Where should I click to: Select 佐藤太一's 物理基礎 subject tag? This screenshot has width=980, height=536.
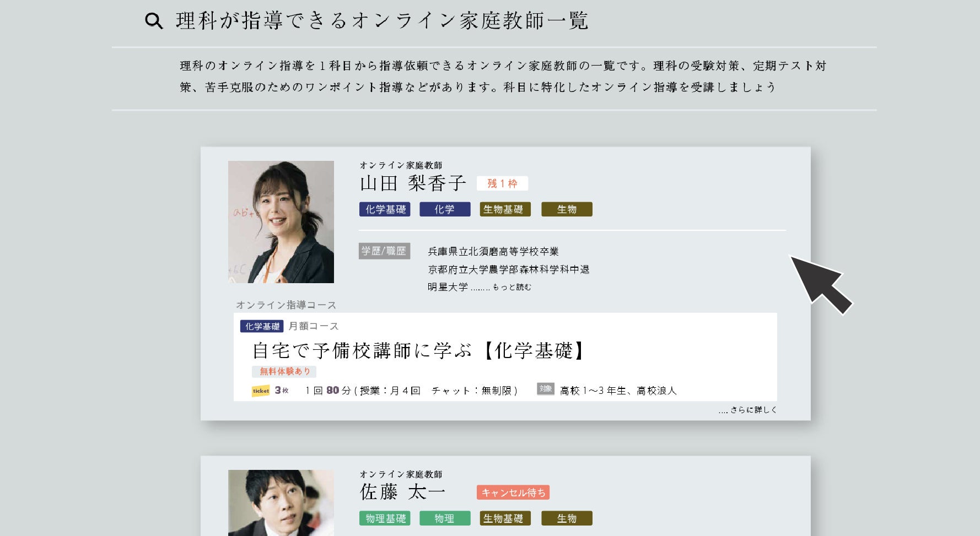click(385, 518)
